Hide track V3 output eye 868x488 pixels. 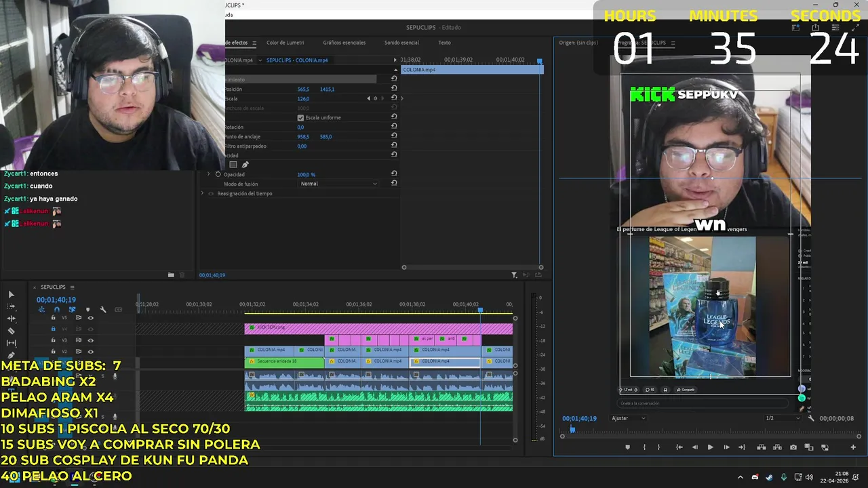point(90,340)
